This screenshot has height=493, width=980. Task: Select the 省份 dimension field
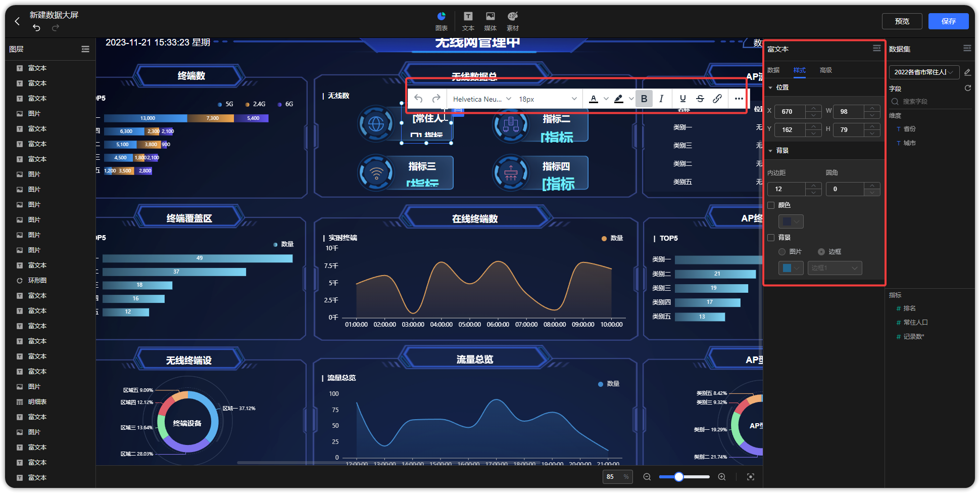909,129
